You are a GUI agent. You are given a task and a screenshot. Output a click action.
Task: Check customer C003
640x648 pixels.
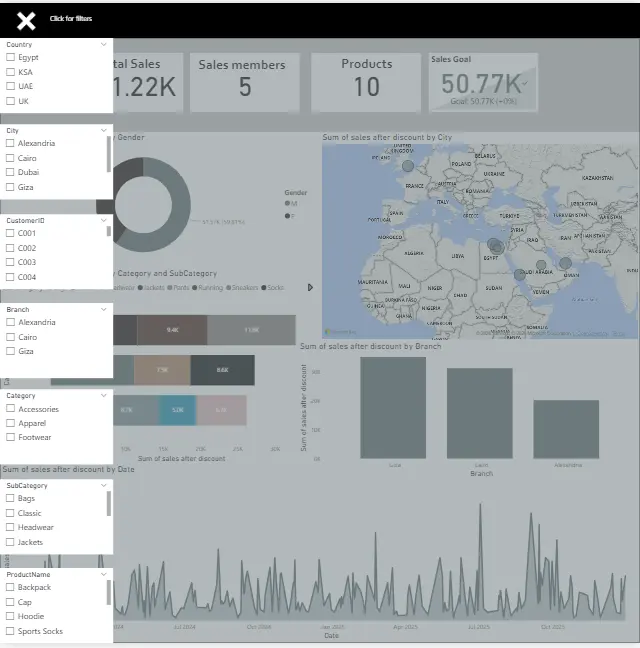click(x=10, y=262)
